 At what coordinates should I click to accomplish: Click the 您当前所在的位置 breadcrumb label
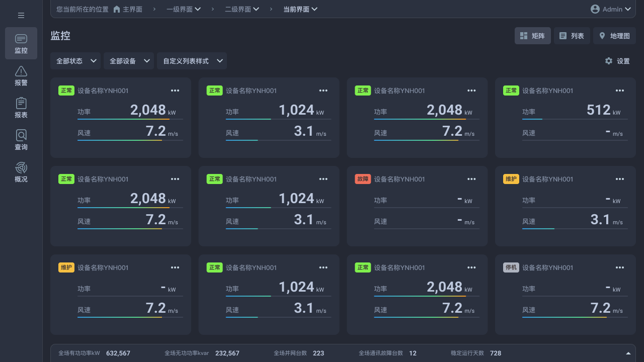pos(83,9)
